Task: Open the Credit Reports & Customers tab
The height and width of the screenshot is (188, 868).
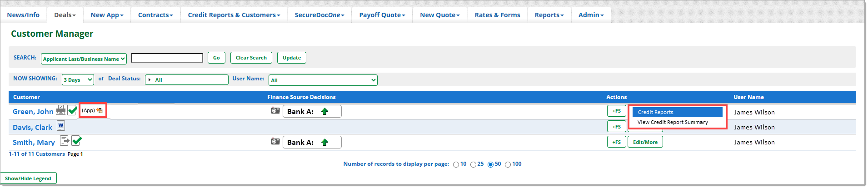Action: pos(234,15)
